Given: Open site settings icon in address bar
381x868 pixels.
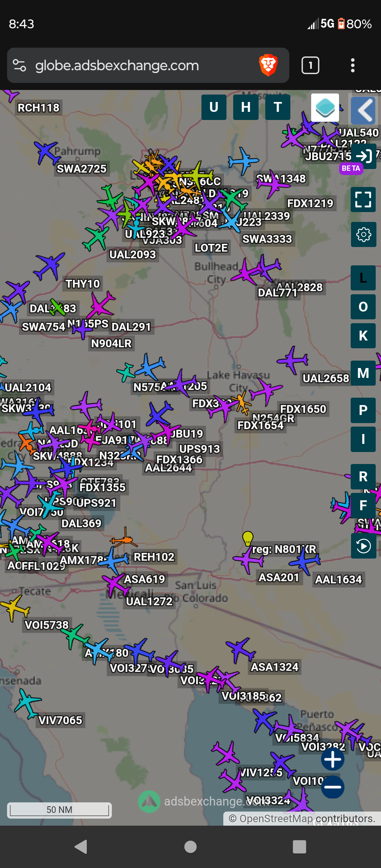Looking at the screenshot, I should [x=19, y=65].
